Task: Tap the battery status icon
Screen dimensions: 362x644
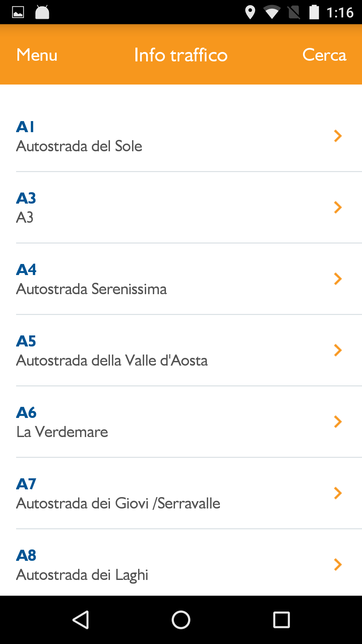Action: [314, 12]
